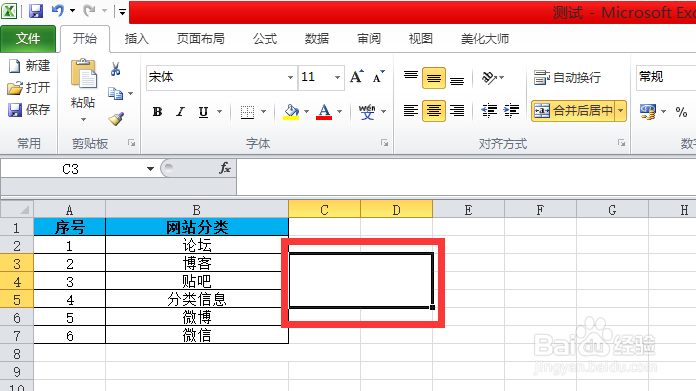Image resolution: width=696 pixels, height=391 pixels.
Task: Select the header cell 网站分类
Action: (197, 227)
